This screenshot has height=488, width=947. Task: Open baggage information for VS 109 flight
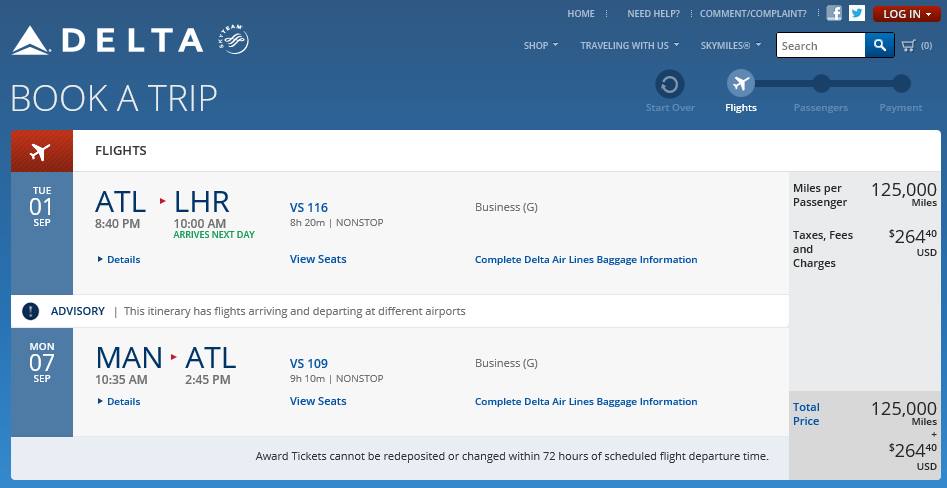[586, 402]
